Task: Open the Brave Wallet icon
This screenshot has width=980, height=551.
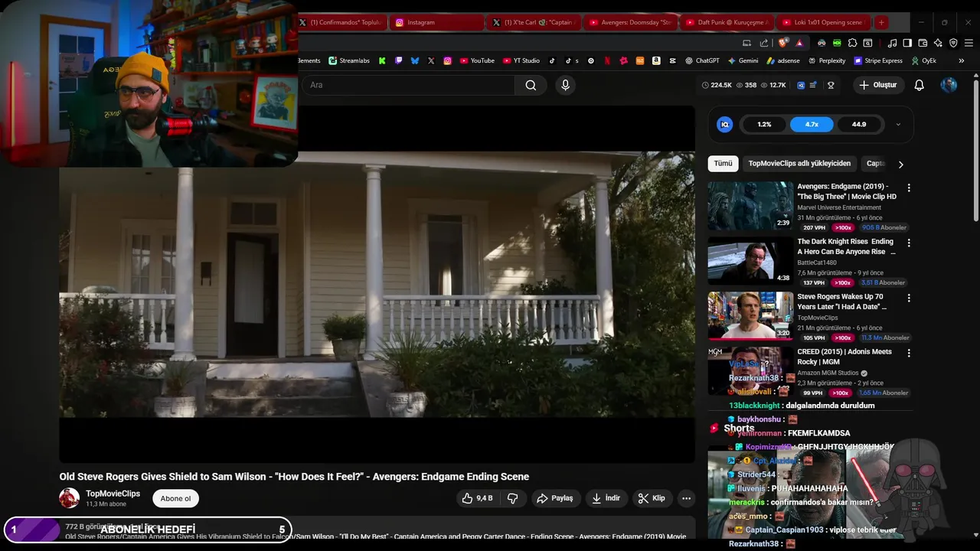Action: tap(923, 43)
